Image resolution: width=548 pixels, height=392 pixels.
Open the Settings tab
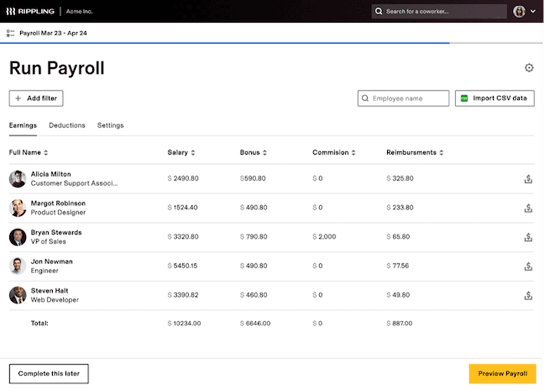pyautogui.click(x=110, y=125)
